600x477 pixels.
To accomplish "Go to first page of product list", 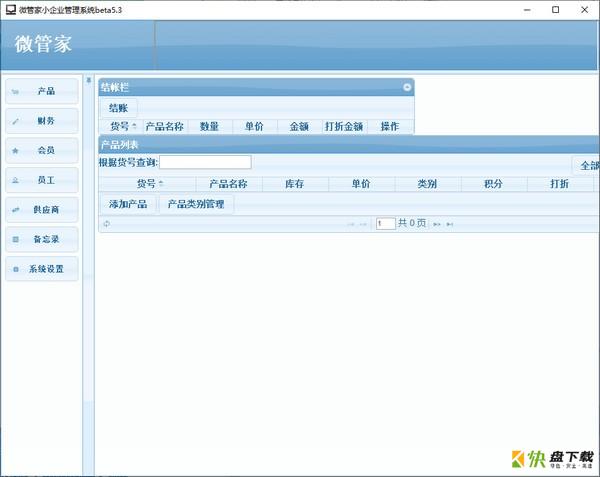I will pos(351,224).
